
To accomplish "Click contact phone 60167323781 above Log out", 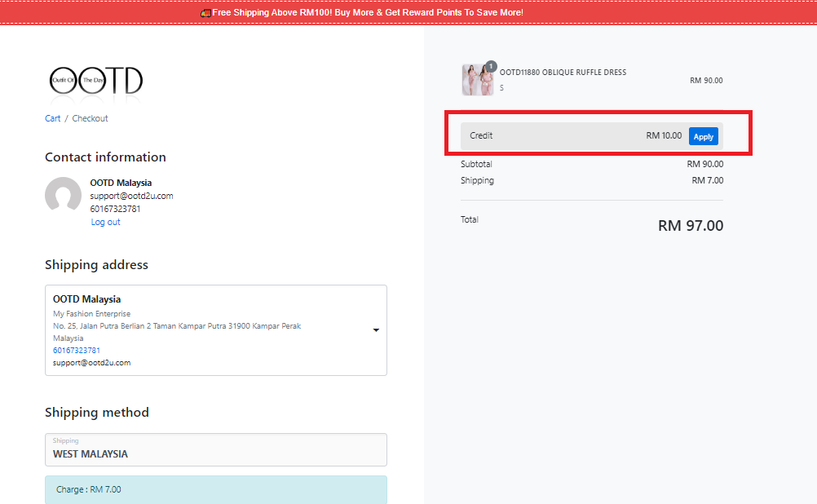I will pos(115,209).
